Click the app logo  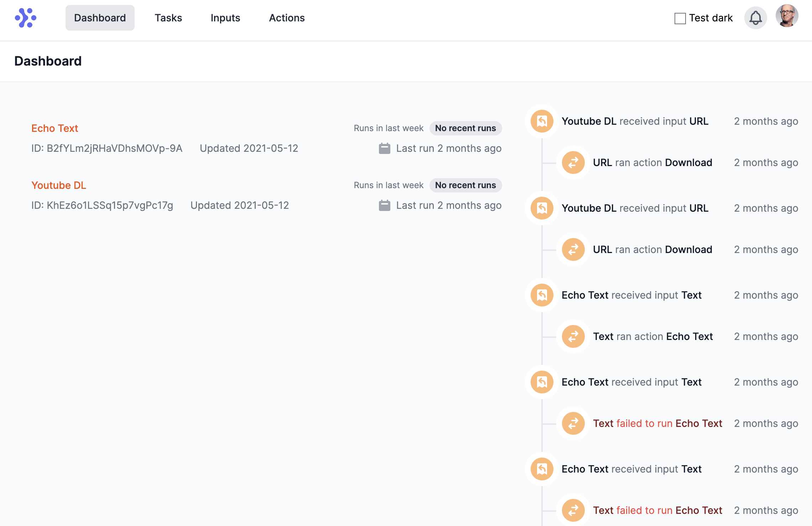pyautogui.click(x=26, y=17)
